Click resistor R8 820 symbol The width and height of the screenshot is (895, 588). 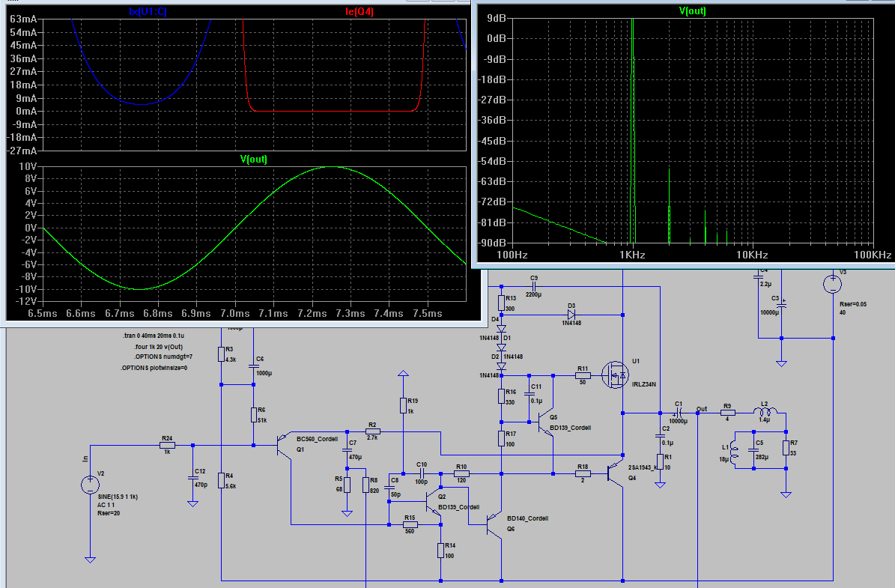pyautogui.click(x=366, y=485)
